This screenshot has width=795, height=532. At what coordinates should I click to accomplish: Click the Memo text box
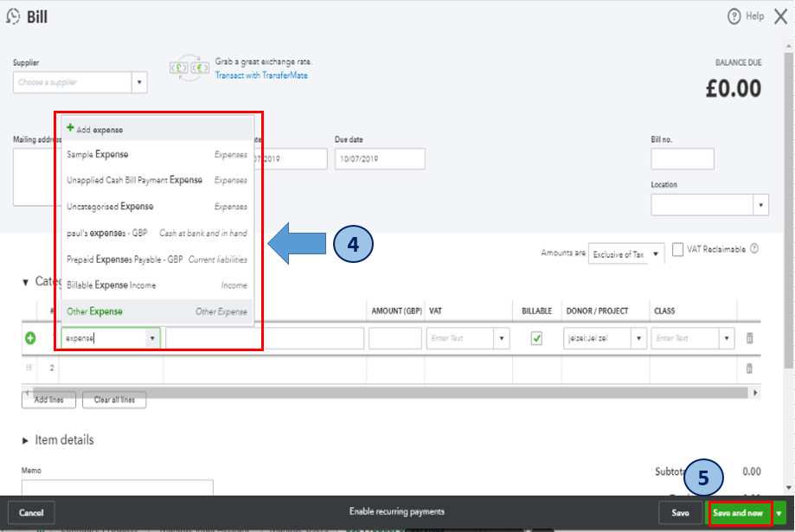(117, 488)
